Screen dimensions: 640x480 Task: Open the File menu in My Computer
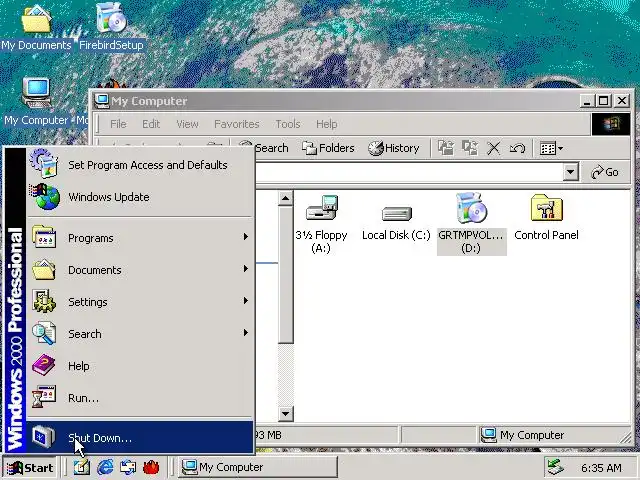coord(118,124)
